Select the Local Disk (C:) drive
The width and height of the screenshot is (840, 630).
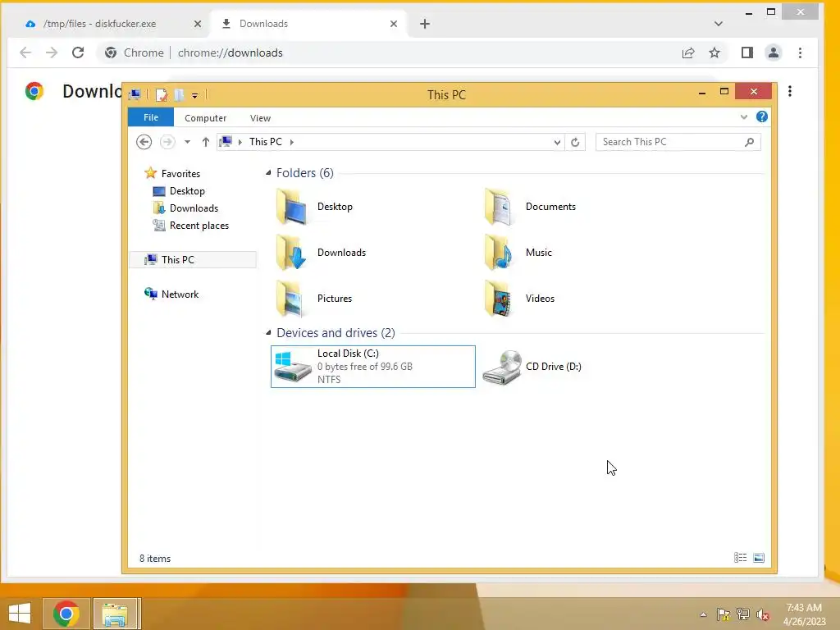coord(373,367)
